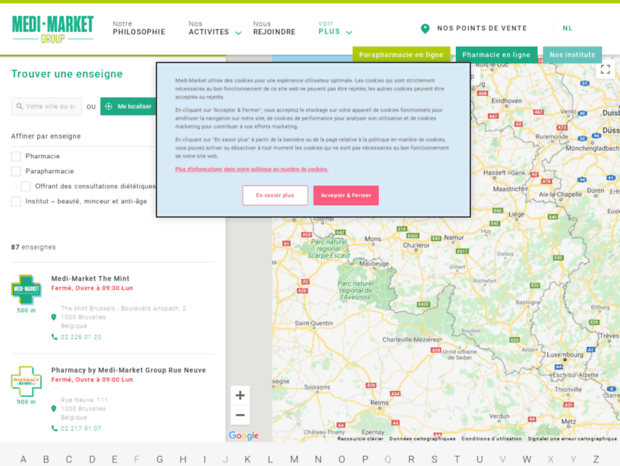Select letter Z in alphabet index
This screenshot has height=466, width=620.
point(596,459)
